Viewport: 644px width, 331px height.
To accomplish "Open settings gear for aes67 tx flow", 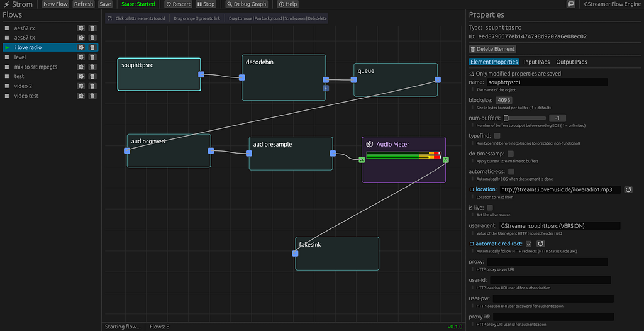I will (x=81, y=37).
